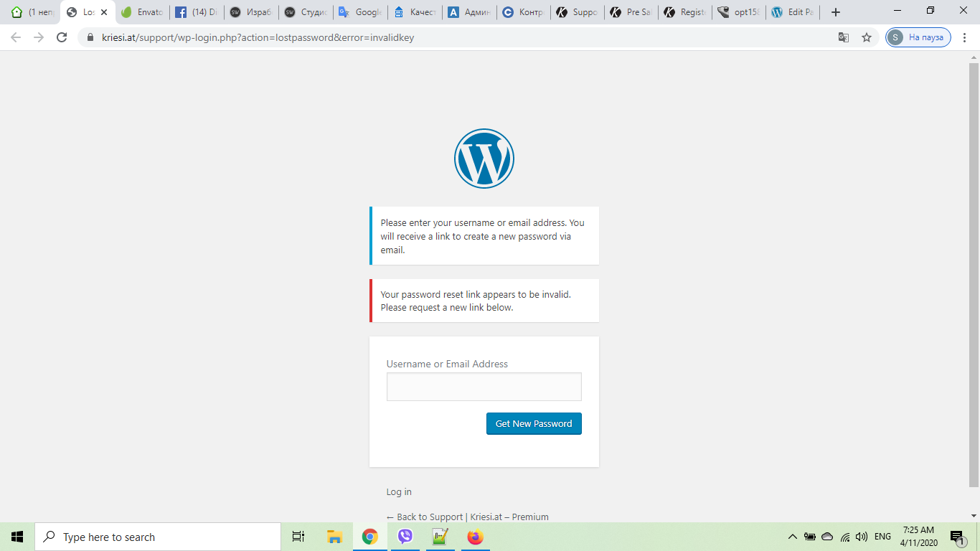Open Viber from the taskbar
Viewport: 980px width, 551px height.
tap(405, 537)
